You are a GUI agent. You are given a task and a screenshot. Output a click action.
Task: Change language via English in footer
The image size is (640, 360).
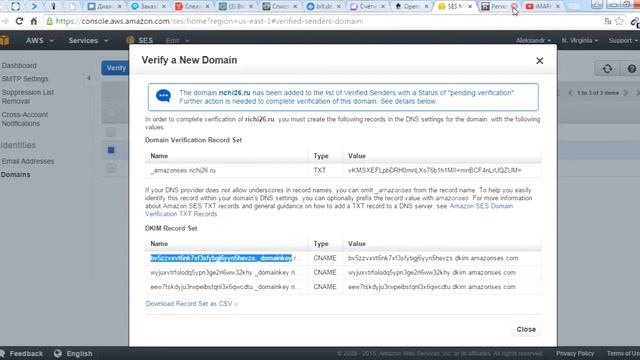pos(74,353)
